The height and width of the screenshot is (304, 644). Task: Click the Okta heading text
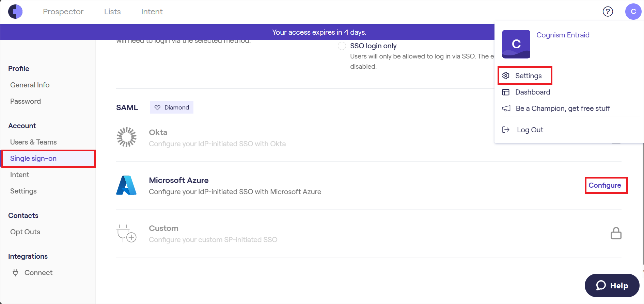158,132
